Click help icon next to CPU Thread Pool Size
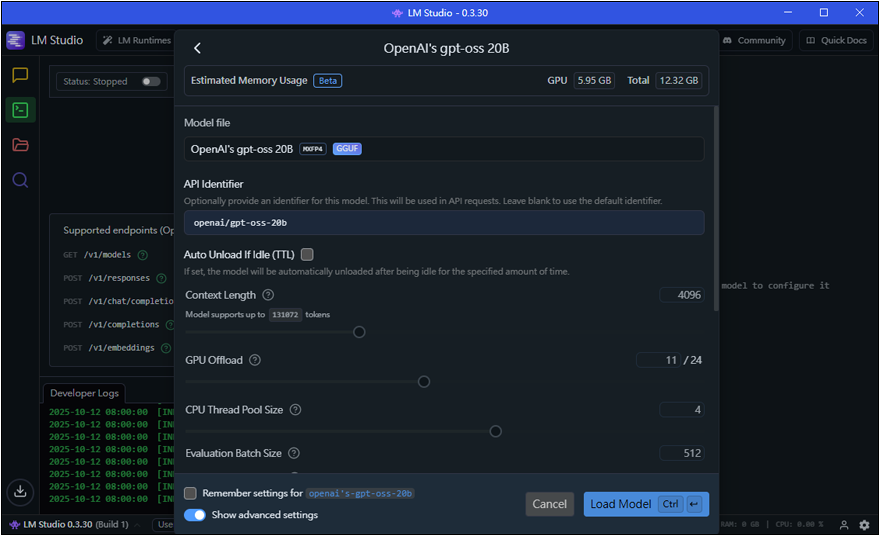The width and height of the screenshot is (880, 536). 295,410
